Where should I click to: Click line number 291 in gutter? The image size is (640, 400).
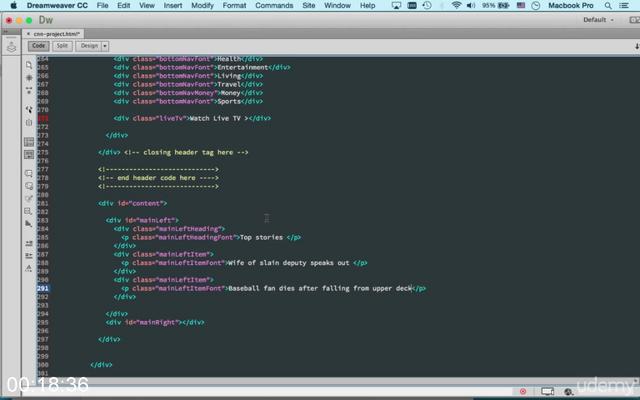43,288
